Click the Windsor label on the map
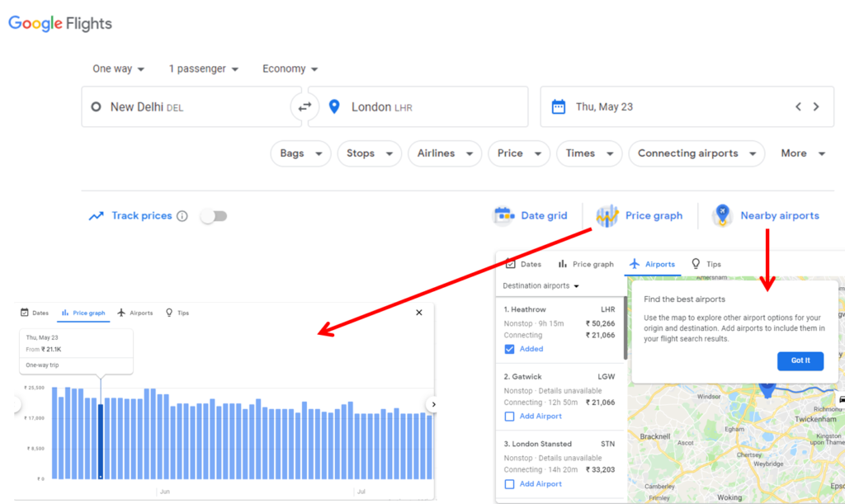 tap(709, 396)
